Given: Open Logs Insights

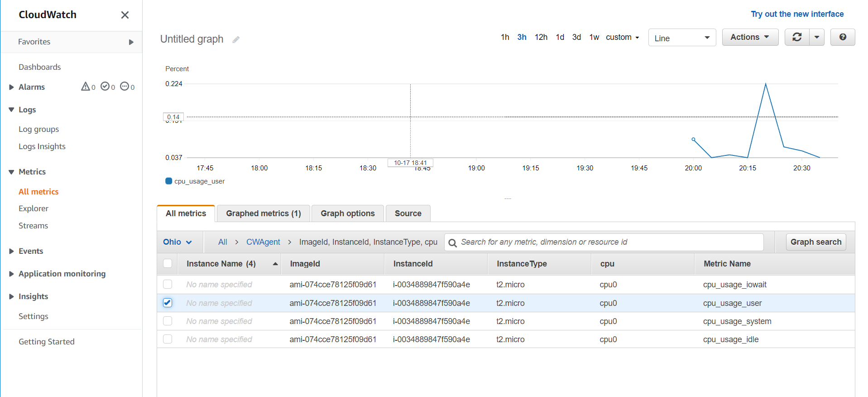Looking at the screenshot, I should click(42, 146).
